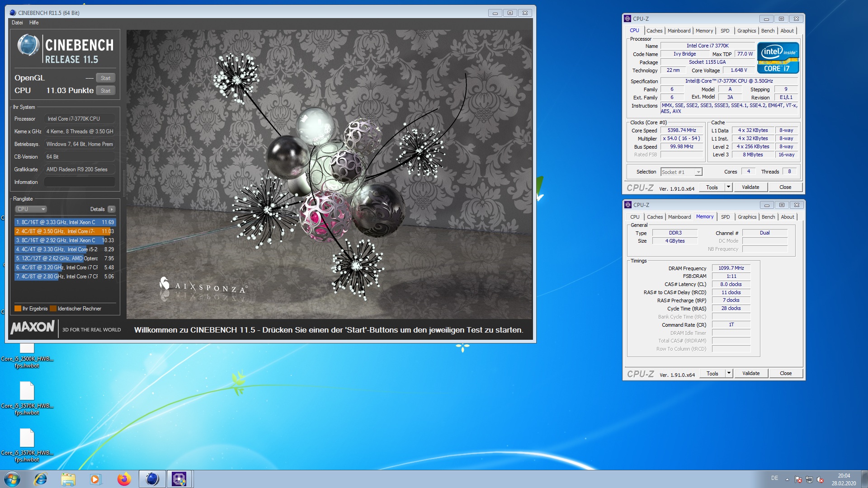Open Tools dropdown arrow in upper CPU-Z
This screenshot has height=488, width=868.
pos(728,188)
